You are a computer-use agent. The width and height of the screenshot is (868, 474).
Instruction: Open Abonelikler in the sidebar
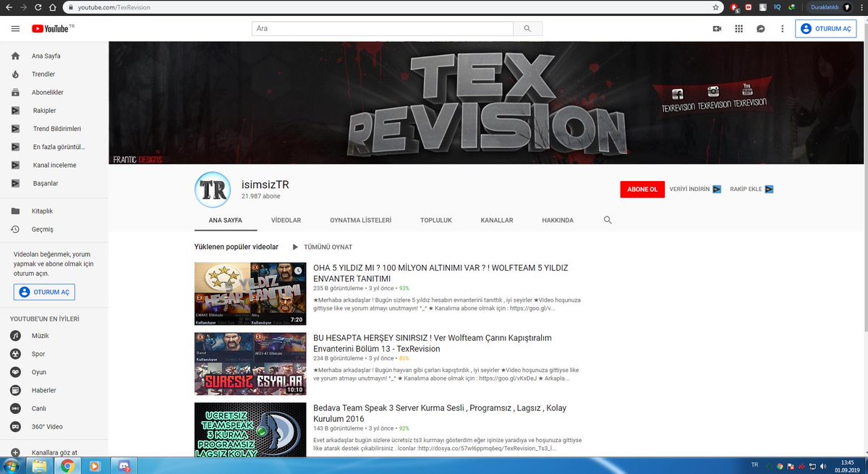click(x=48, y=92)
